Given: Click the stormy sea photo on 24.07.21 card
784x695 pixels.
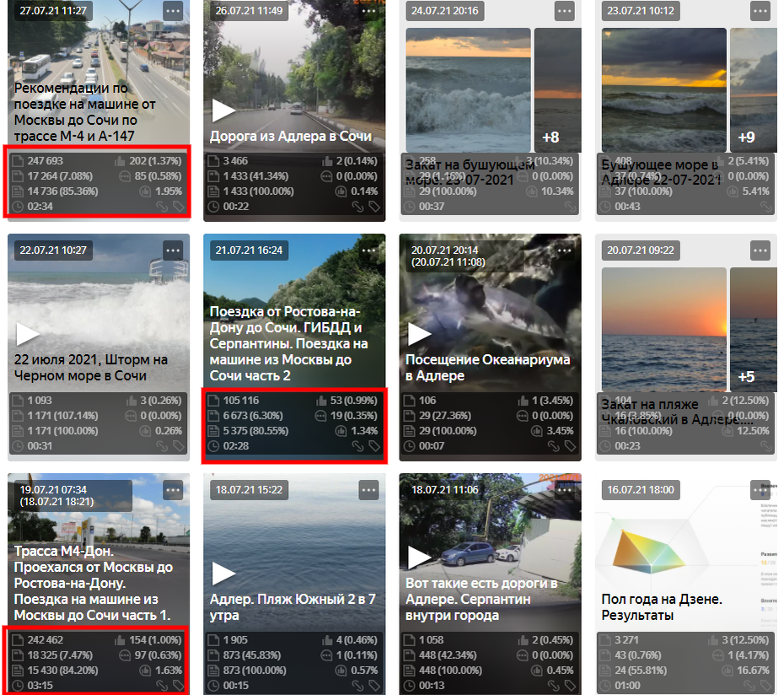Looking at the screenshot, I should [x=468, y=90].
